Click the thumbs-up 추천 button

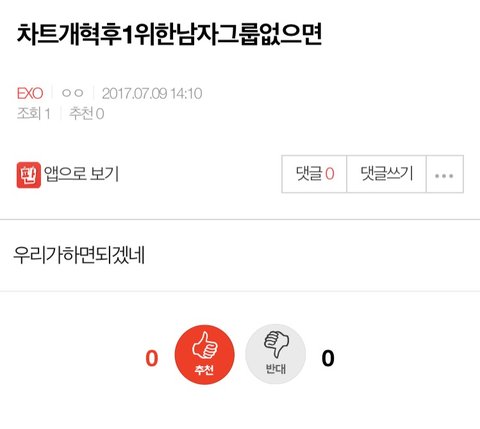click(x=205, y=355)
